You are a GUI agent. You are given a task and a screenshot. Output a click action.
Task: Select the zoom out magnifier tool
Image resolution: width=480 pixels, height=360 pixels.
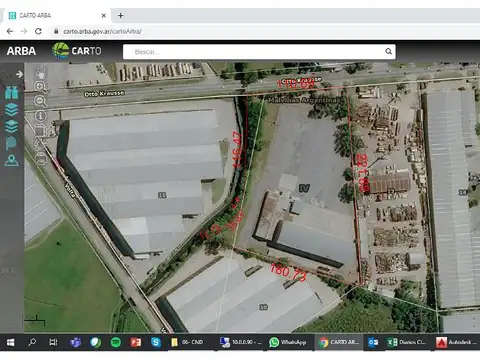(x=41, y=101)
